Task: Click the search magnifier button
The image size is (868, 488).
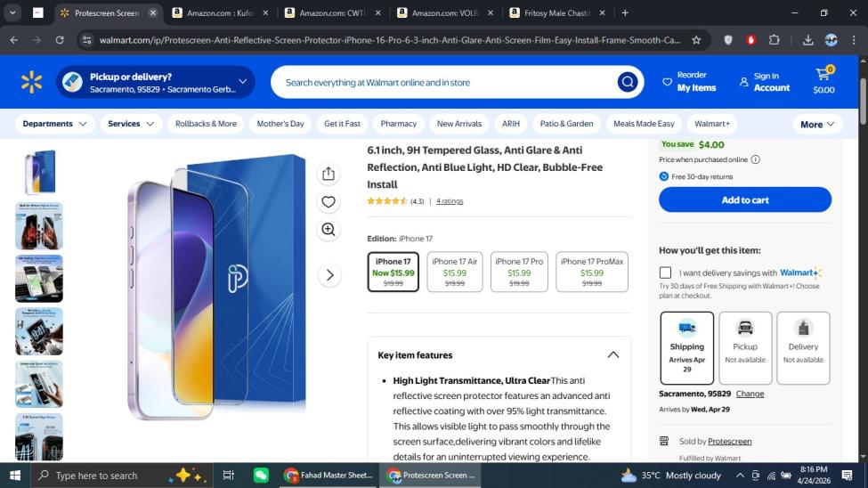Action: pos(628,82)
